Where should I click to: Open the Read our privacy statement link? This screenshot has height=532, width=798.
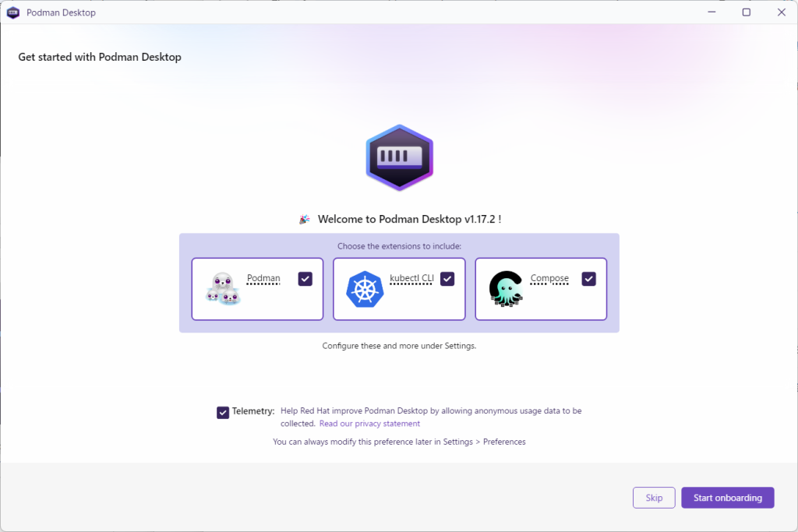tap(369, 424)
